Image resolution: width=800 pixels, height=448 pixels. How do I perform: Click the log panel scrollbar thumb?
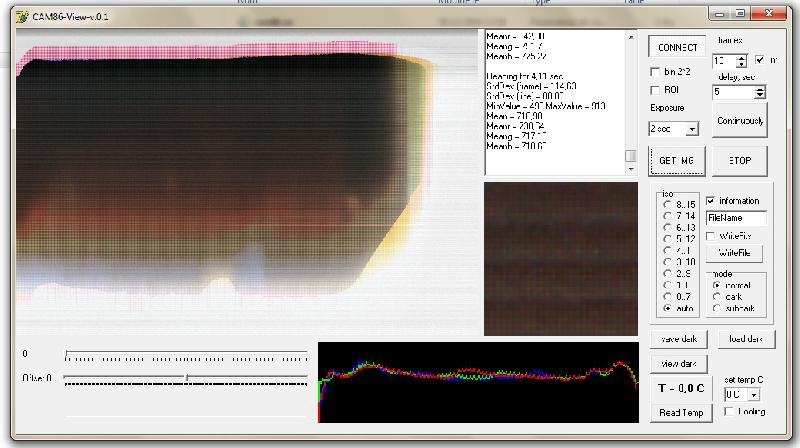point(631,156)
